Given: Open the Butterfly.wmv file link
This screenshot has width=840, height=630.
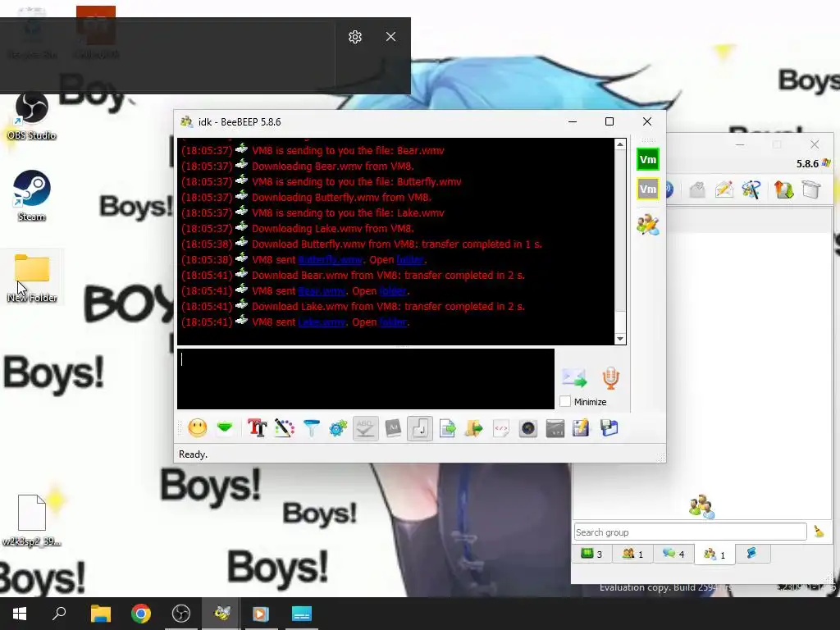Looking at the screenshot, I should pos(330,260).
